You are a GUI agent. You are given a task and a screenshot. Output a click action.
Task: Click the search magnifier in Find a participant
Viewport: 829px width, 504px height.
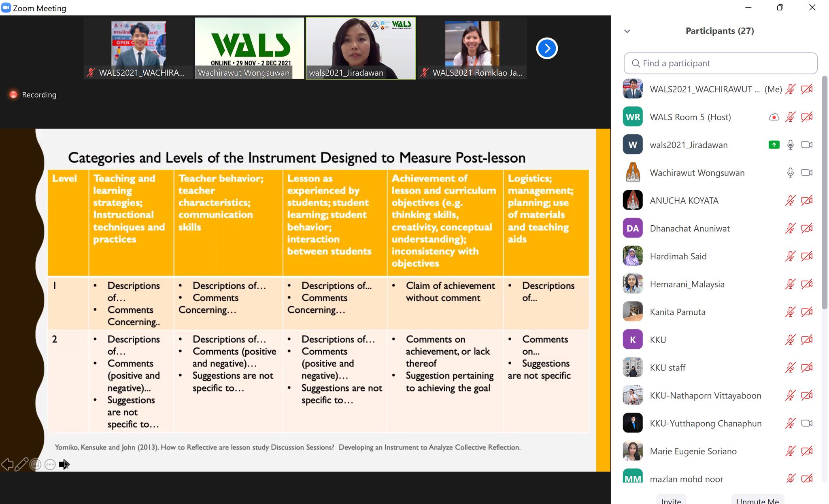[x=636, y=64]
